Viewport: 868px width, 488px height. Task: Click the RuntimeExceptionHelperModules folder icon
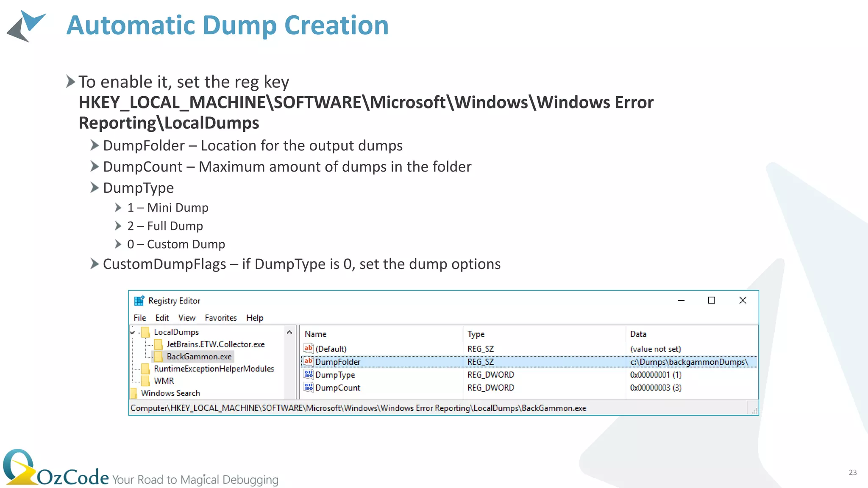(145, 369)
